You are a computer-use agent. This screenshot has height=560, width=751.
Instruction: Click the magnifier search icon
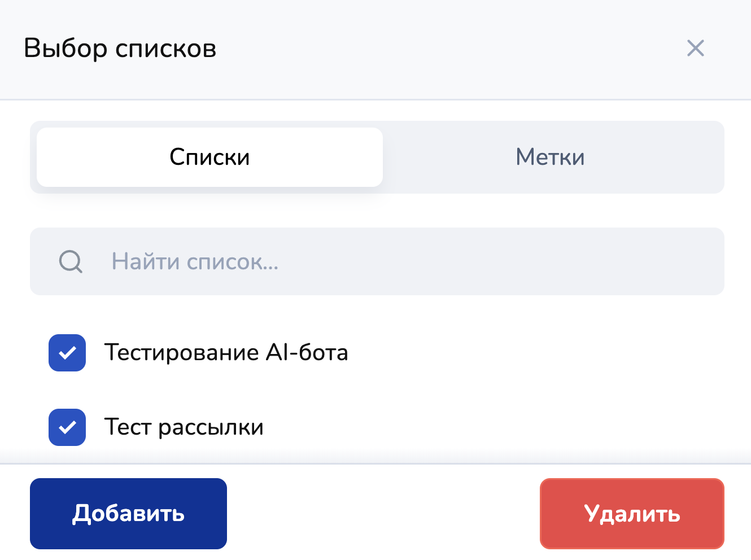71,262
